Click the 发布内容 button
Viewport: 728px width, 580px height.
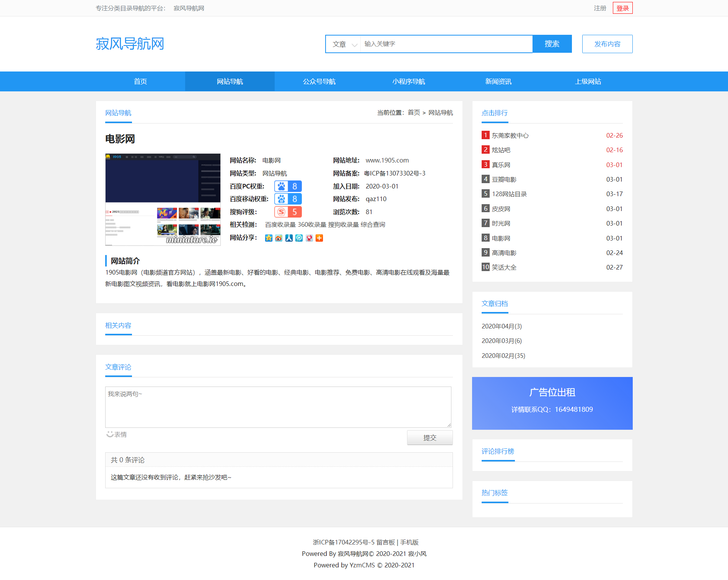(607, 44)
